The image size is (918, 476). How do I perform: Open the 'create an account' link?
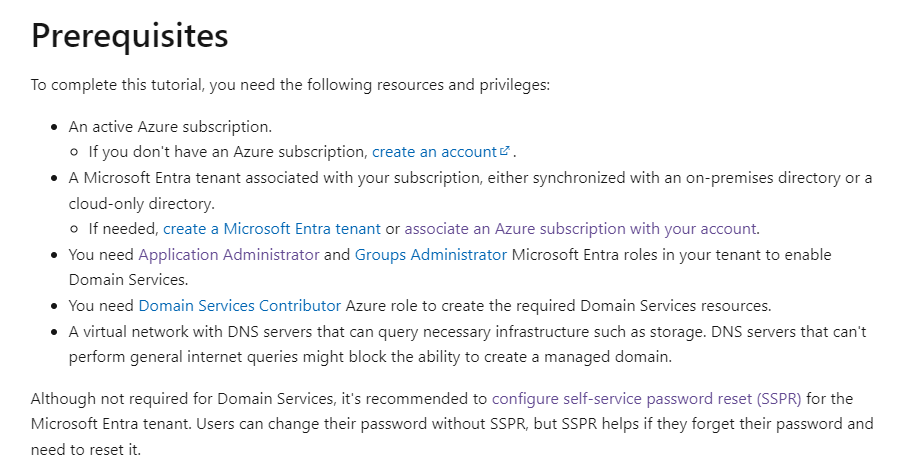pyautogui.click(x=434, y=152)
